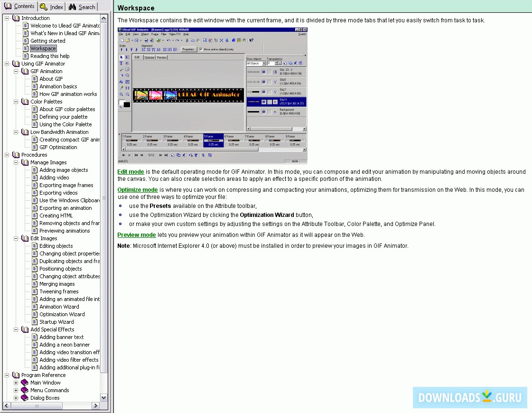
Task: Click the Cut icon on the standard toolbar
Action: (x=187, y=40)
